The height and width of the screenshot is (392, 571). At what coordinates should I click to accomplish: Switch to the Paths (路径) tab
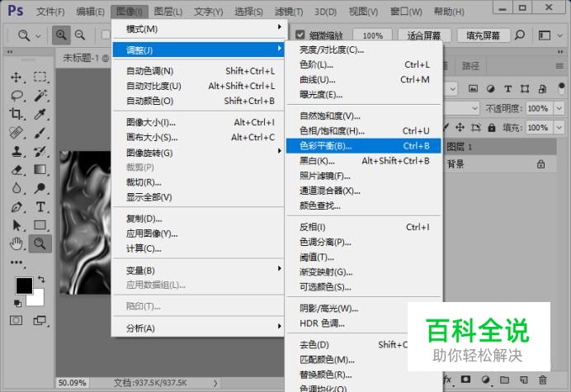pos(471,66)
